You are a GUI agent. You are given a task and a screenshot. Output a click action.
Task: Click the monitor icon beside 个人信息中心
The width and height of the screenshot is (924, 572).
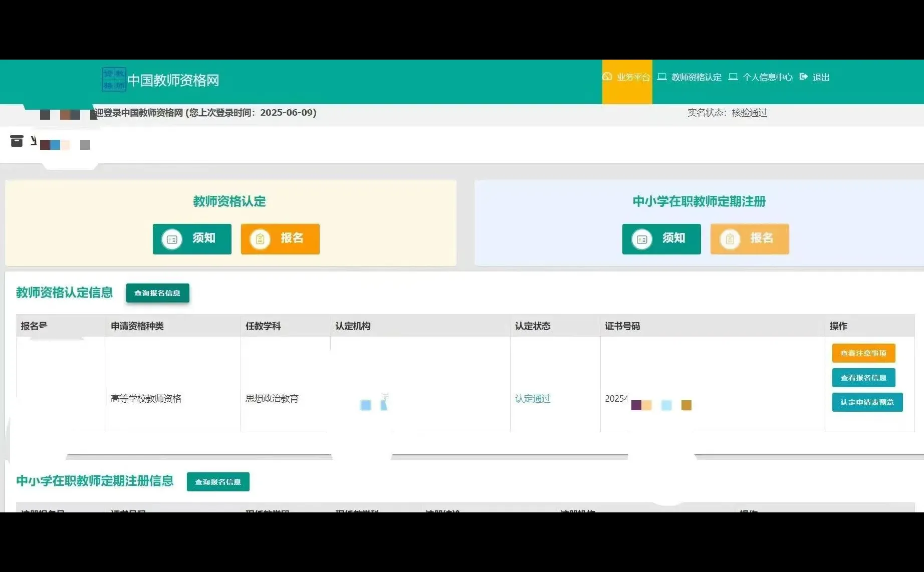(733, 77)
